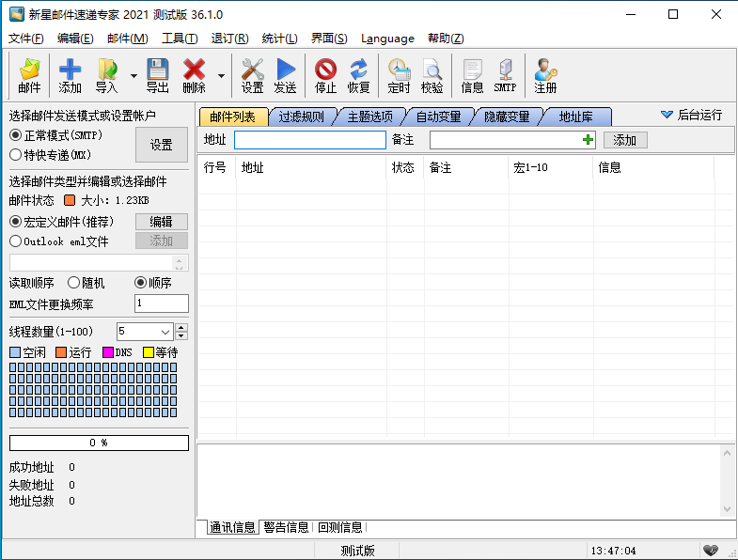The width and height of the screenshot is (738, 560).
Task: Click the 邮件 (Mail) toolbar icon
Action: [x=30, y=74]
